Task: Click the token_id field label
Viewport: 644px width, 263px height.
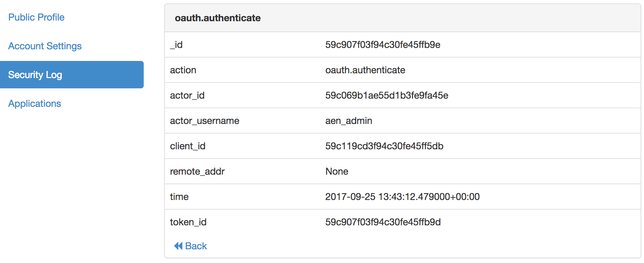Action: (188, 222)
